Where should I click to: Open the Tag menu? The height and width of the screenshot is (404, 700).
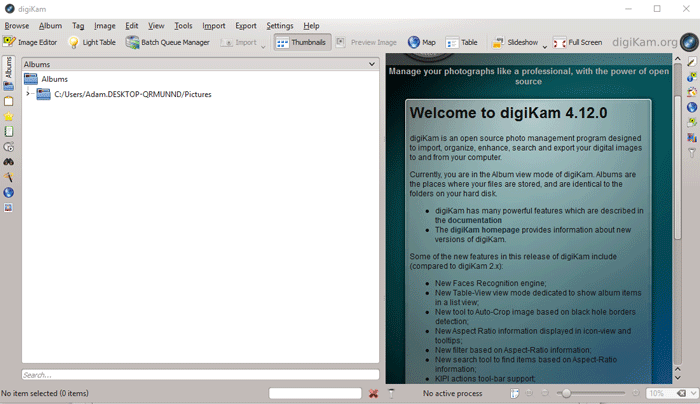click(x=78, y=26)
